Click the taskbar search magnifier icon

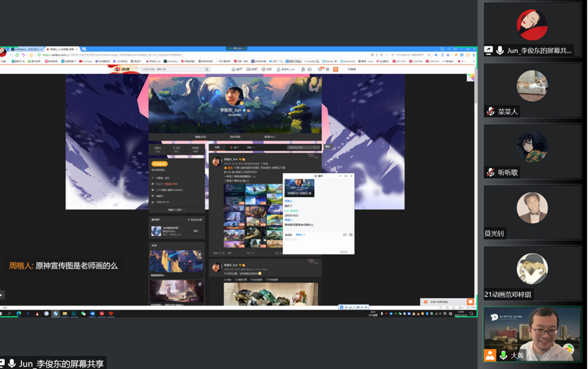point(9,314)
